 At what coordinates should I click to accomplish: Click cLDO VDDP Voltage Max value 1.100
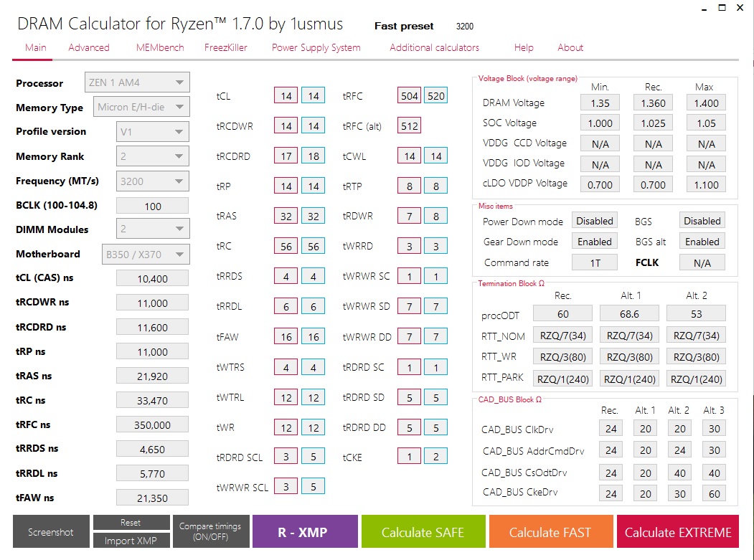[706, 184]
